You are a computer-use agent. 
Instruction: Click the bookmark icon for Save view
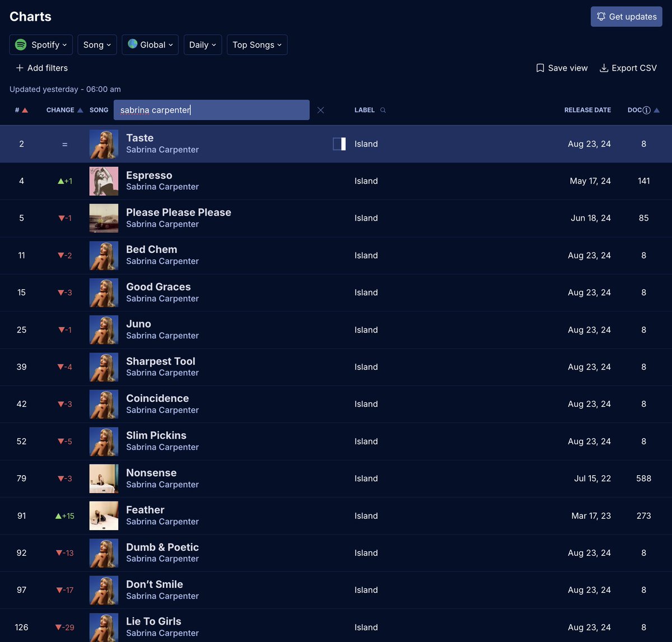[540, 68]
